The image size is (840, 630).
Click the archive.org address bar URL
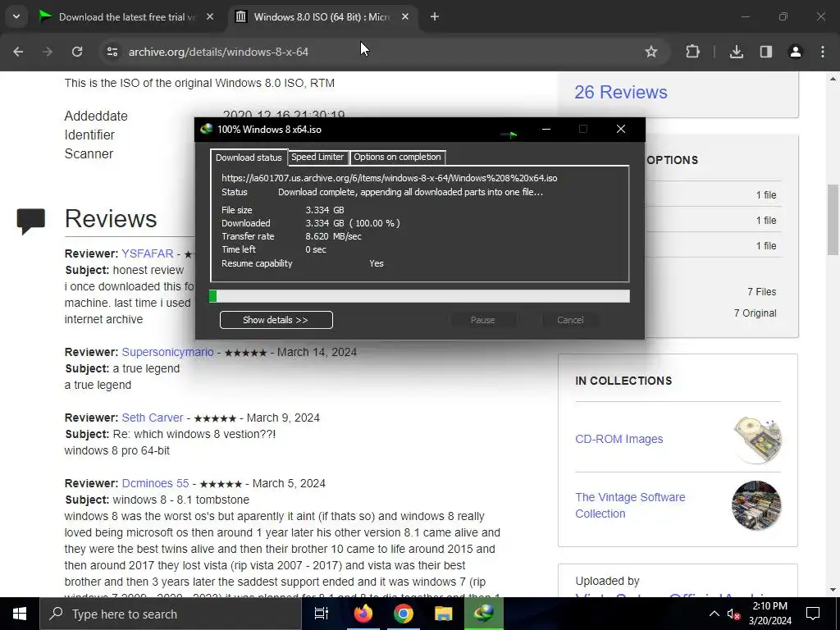(218, 52)
